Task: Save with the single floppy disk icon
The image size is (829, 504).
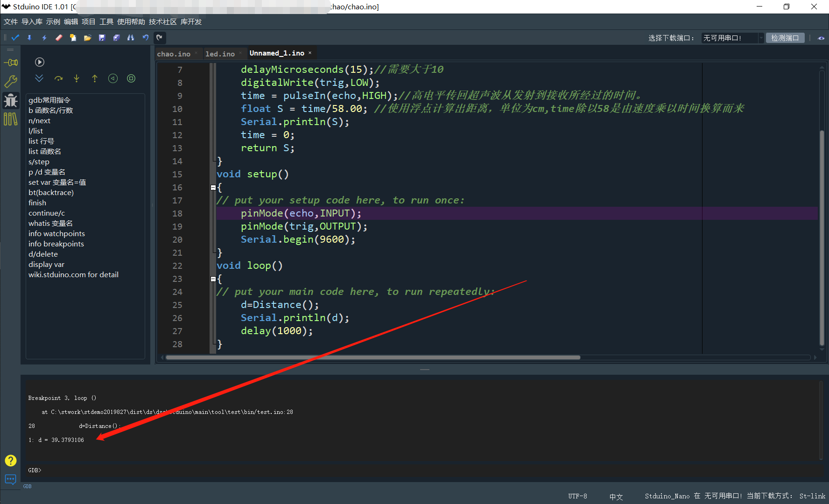Action: 102,38
